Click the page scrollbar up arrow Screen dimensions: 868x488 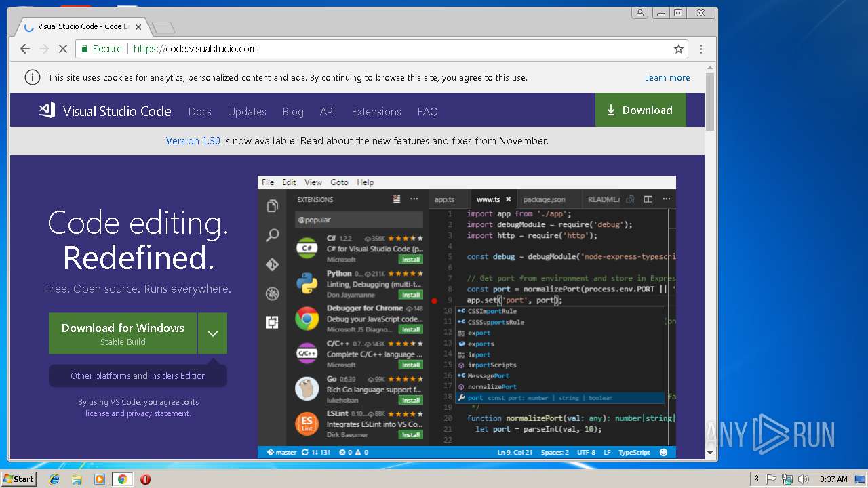[x=710, y=68]
